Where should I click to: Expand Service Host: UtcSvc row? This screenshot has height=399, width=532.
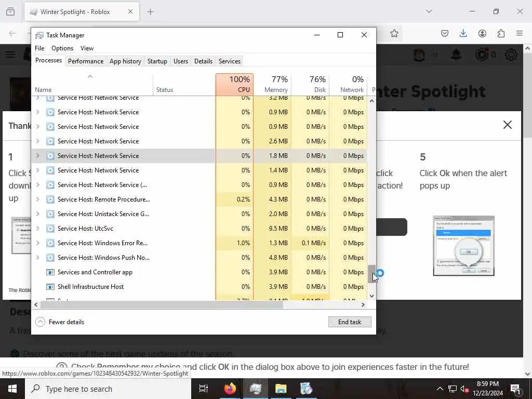tap(37, 229)
